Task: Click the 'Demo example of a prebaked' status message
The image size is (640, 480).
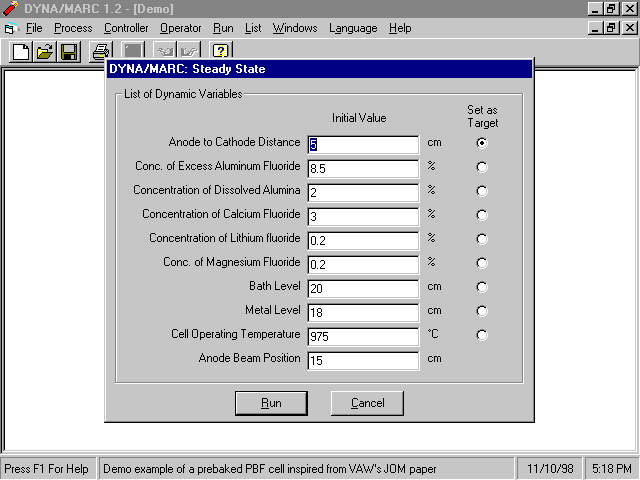Action: (270, 469)
